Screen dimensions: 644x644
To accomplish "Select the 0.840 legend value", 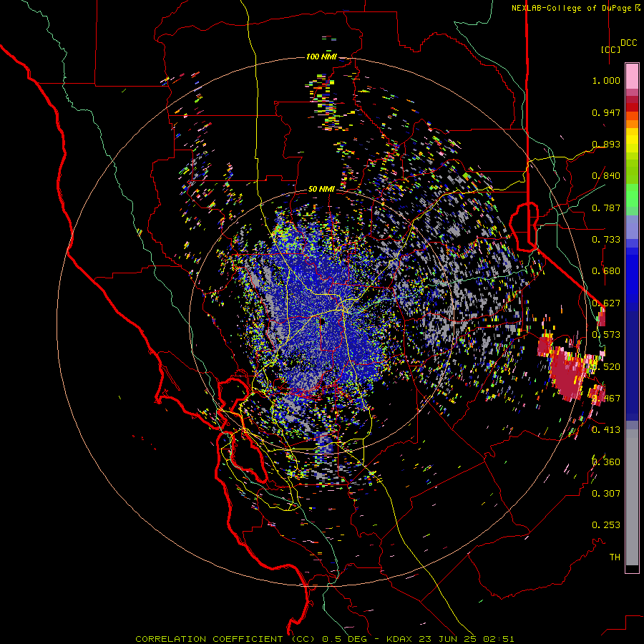I will (x=606, y=176).
